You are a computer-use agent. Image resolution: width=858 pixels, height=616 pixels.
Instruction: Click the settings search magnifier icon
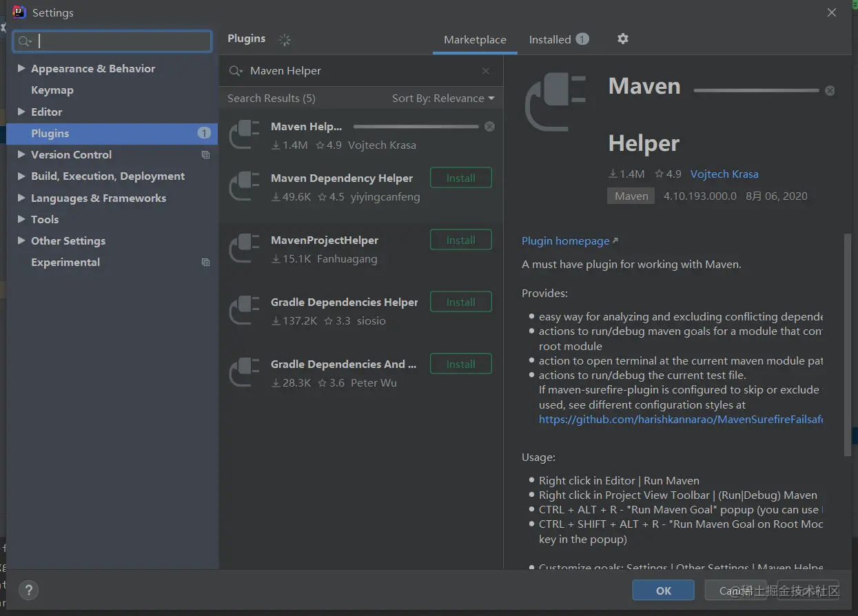pos(25,41)
